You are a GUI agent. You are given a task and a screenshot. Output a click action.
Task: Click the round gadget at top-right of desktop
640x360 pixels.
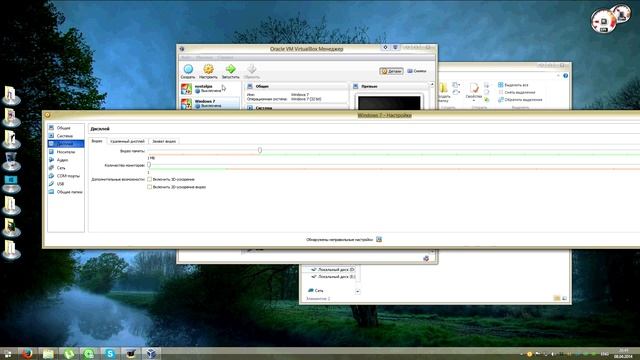pyautogui.click(x=604, y=21)
